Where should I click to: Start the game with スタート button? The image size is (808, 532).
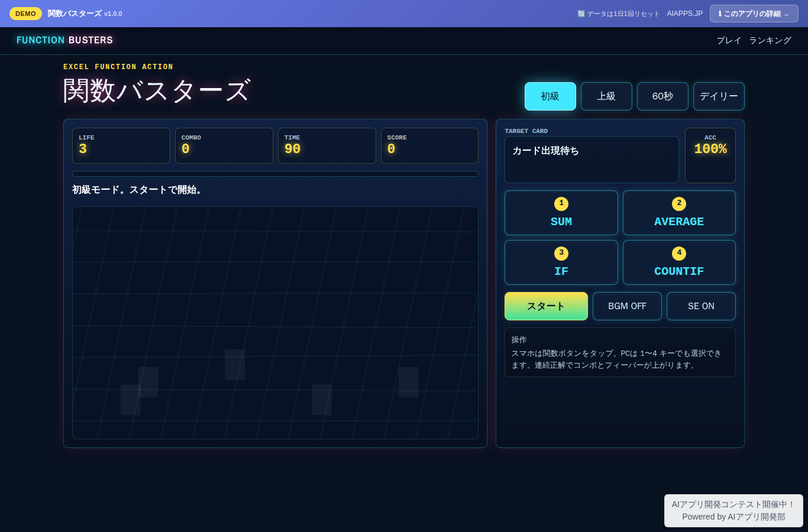pyautogui.click(x=546, y=306)
